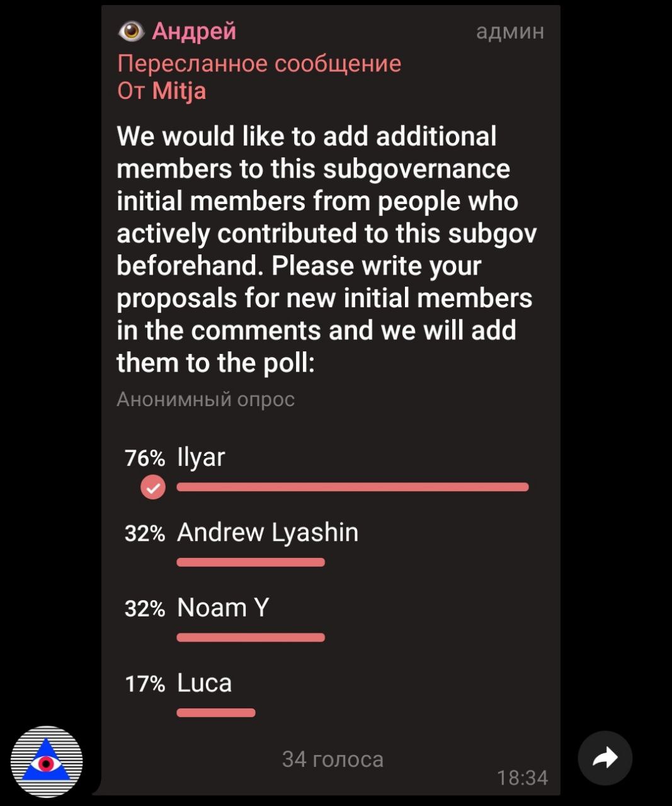Select the Ilyar poll option

tap(201, 458)
